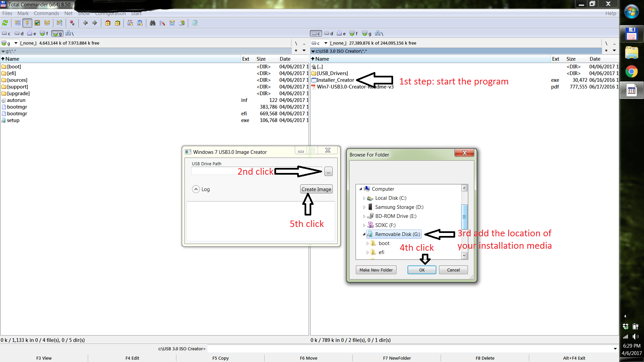The height and width of the screenshot is (362, 644).
Task: Open Google Chrome from the taskbar
Action: (632, 71)
